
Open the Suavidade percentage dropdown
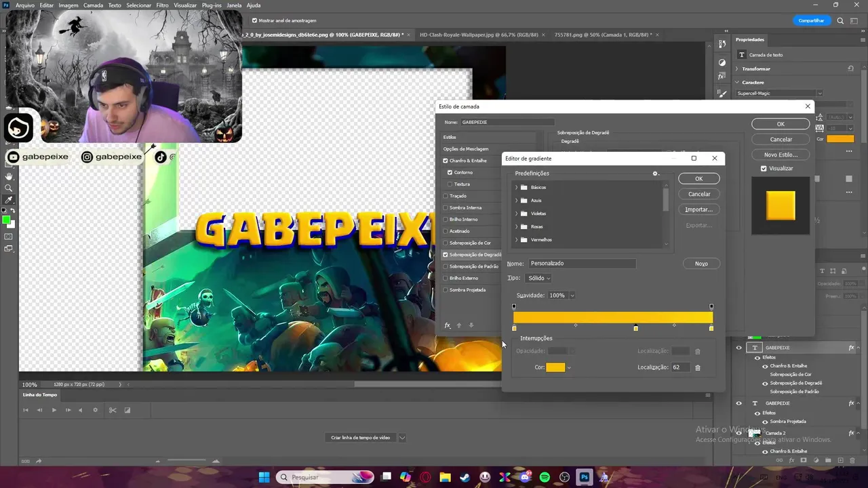click(x=572, y=296)
